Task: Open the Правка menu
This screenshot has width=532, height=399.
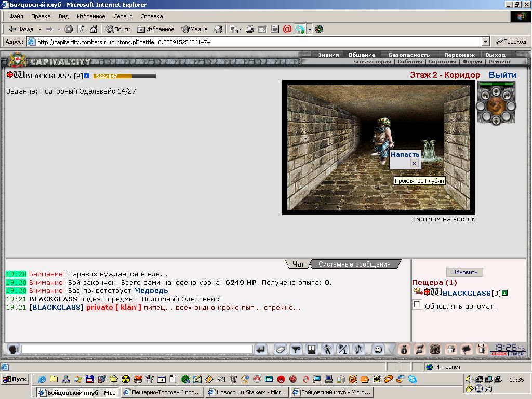Action: click(x=41, y=16)
